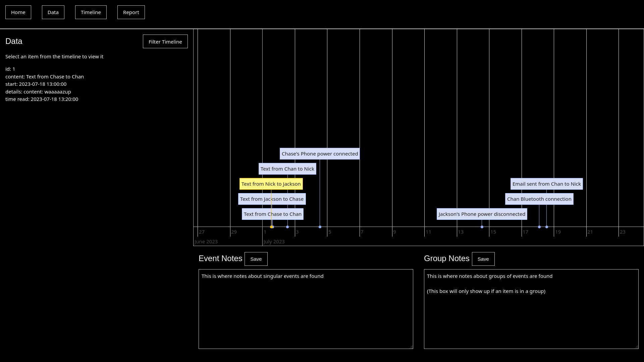Click the 'time read: 2023-07-18 13:20:00' line
The image size is (644, 362).
pyautogui.click(x=42, y=99)
